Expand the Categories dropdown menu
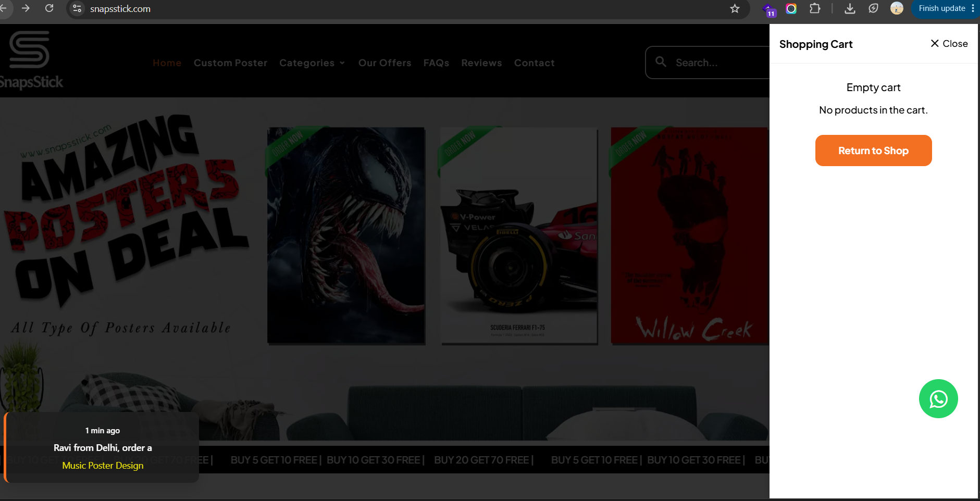Screen dimensions: 980x501 [x=312, y=63]
